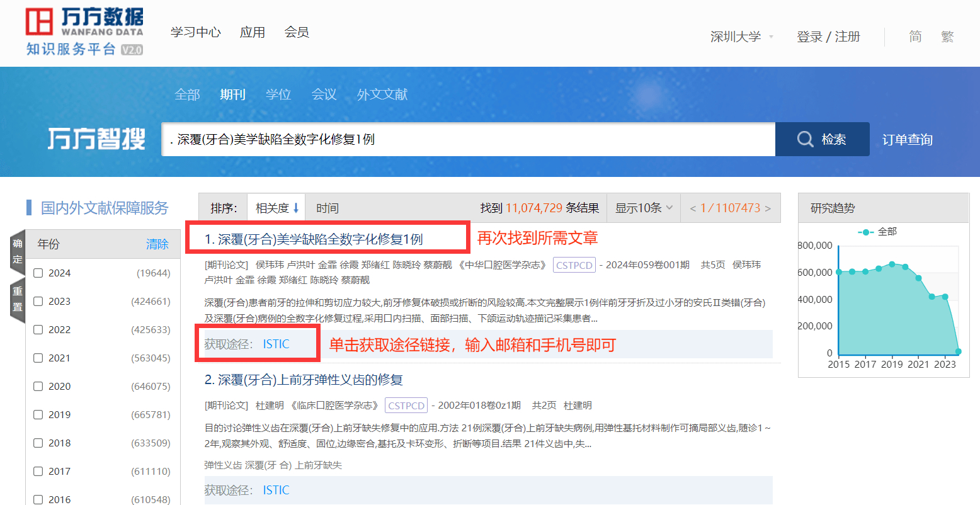Open journal 《临床口腔医学杂志》 link

tap(334, 406)
